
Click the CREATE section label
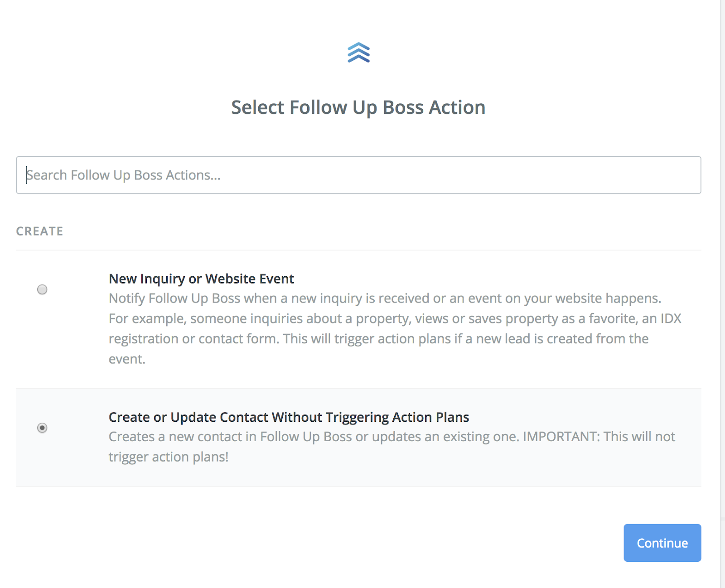[40, 231]
